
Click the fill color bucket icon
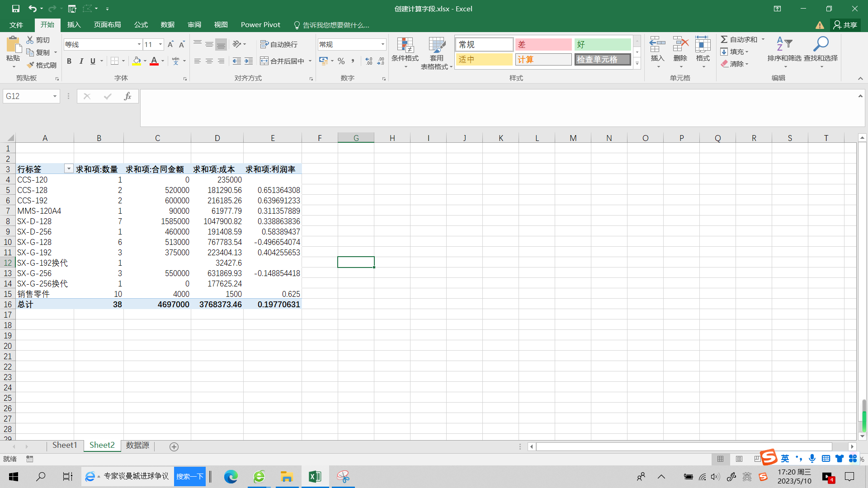tap(137, 61)
